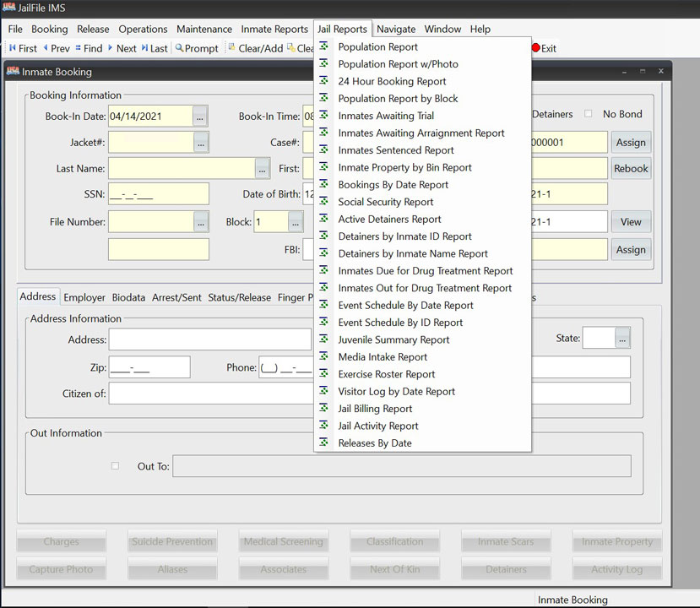Jump to the Last record
This screenshot has width=700, height=608.
click(x=155, y=48)
